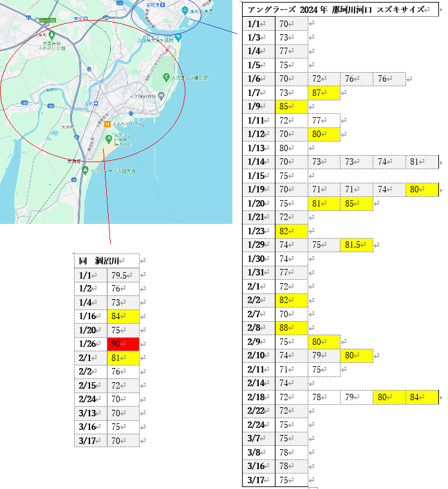The image size is (448, 489).
Task: Select the yellow 84 cell in the 1/16 row
Action: coord(123,316)
